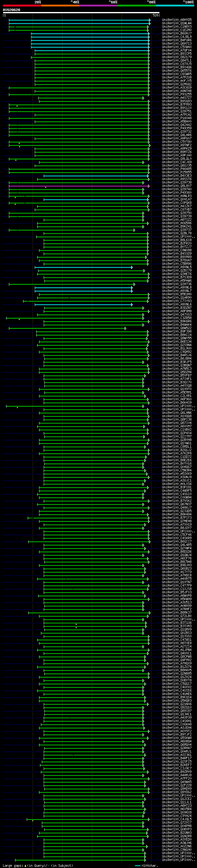Select label UniRef100_Q2MGQ2
Image resolution: width=197 pixels, height=868 pixels.
(x=177, y=84)
